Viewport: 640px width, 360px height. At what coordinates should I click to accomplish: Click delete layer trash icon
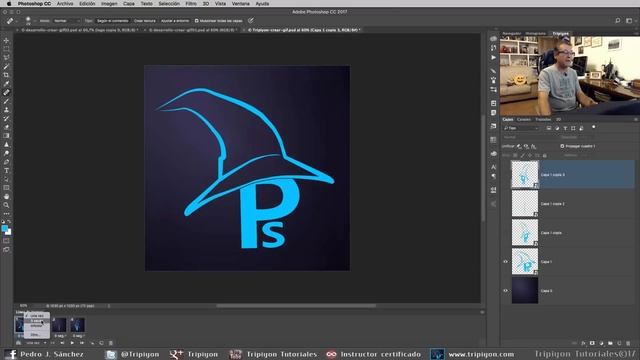tap(628, 343)
